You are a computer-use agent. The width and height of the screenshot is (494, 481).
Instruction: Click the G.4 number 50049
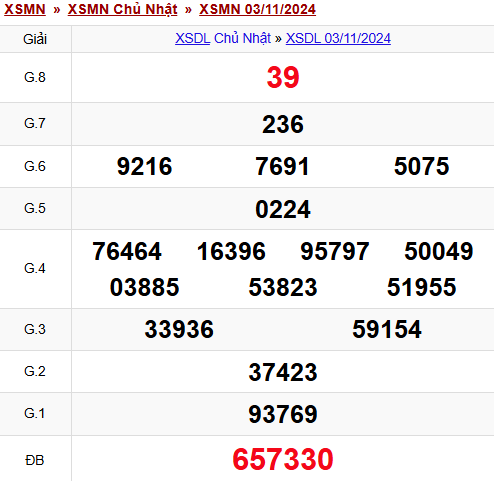(439, 251)
